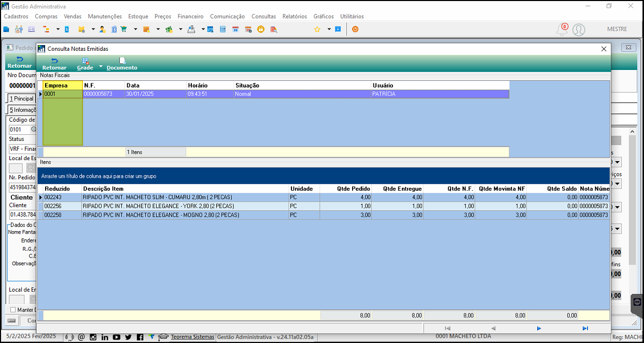Open the cash register toolbar icon
This screenshot has height=343, width=644.
click(191, 29)
